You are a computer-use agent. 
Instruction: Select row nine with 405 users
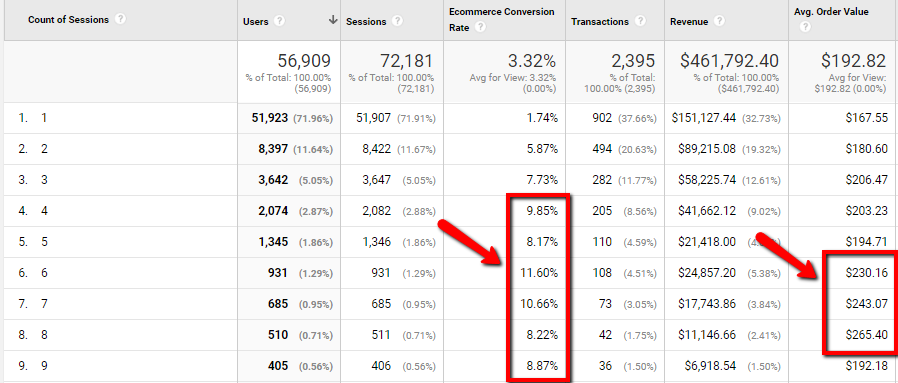(449, 366)
